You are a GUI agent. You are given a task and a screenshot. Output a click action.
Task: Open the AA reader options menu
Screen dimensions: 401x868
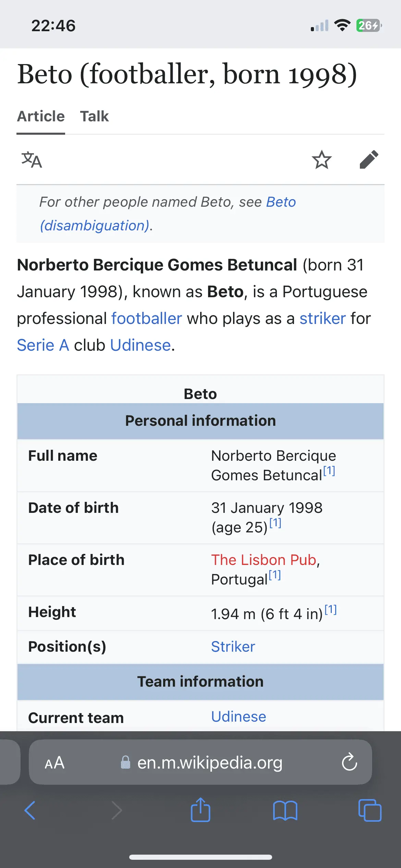[54, 762]
